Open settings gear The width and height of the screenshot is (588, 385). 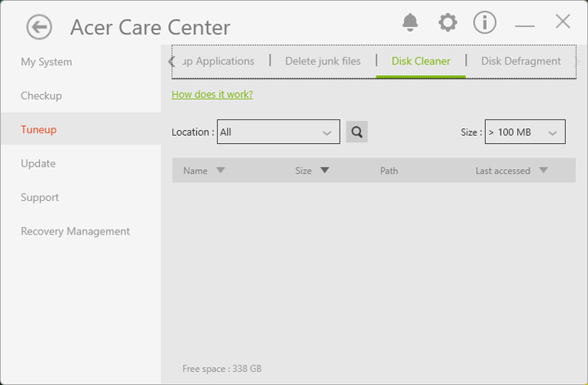point(448,23)
